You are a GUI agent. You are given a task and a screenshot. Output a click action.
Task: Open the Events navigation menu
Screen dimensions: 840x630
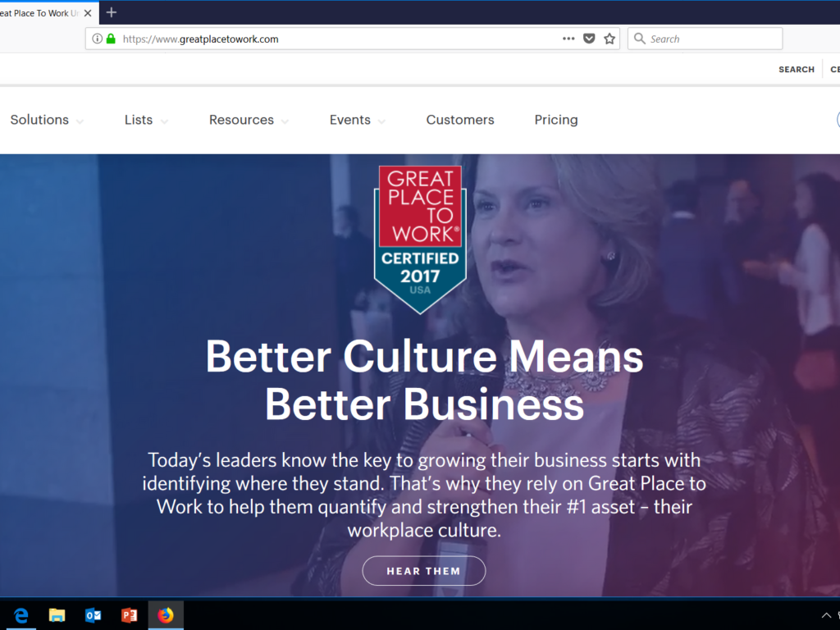pyautogui.click(x=349, y=120)
